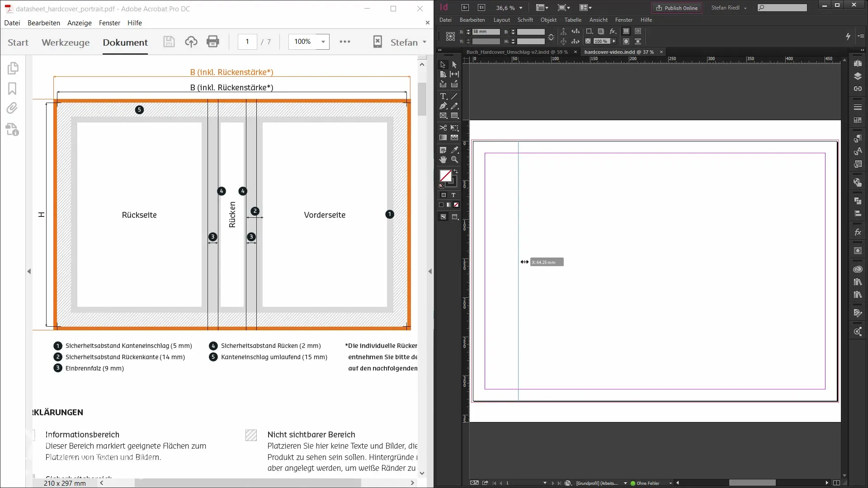Image resolution: width=868 pixels, height=488 pixels.
Task: Select the Gap tool
Action: [x=454, y=74]
